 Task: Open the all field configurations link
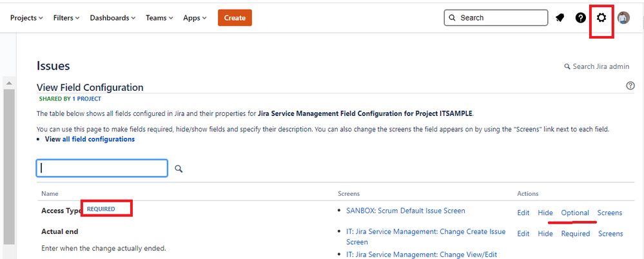(x=99, y=139)
